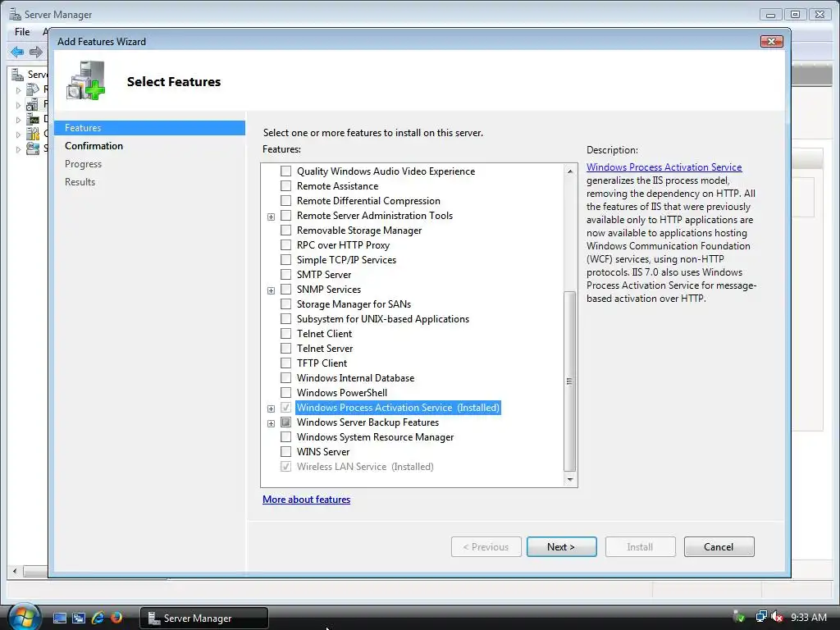Open the File menu in Server Manager
Viewport: 840px width, 630px height.
click(22, 32)
